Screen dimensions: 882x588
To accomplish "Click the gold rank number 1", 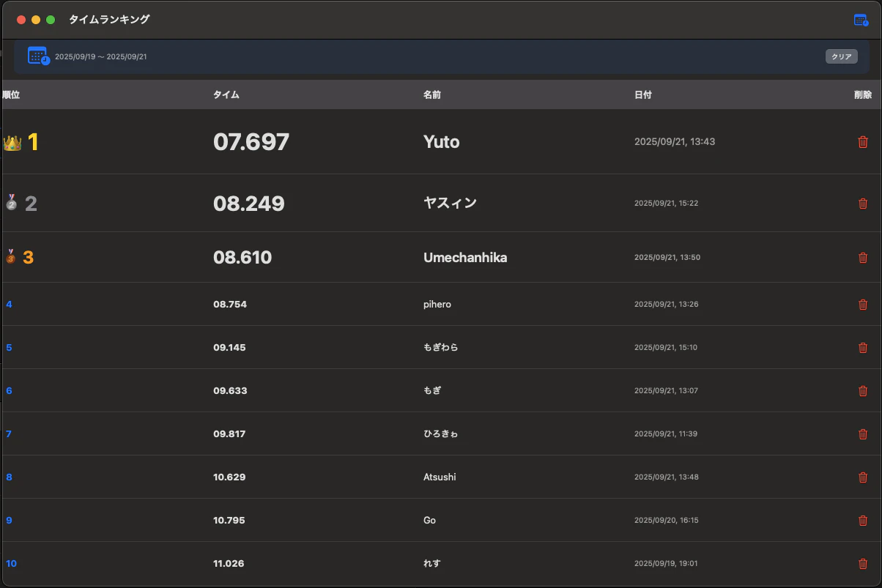I will pos(33,142).
